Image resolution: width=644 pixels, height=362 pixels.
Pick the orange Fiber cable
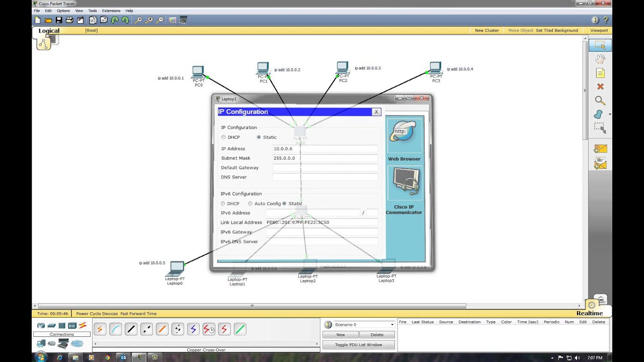162,329
